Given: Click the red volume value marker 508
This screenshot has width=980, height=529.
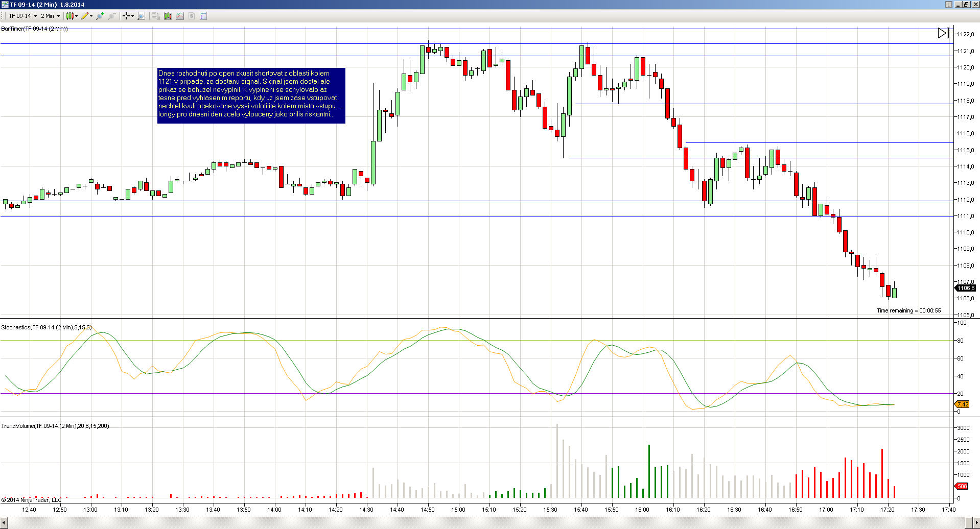Looking at the screenshot, I should [x=962, y=486].
